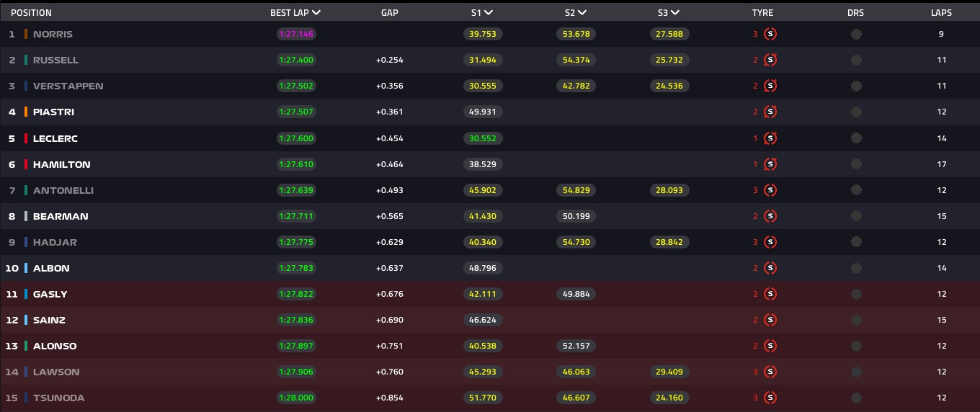
Task: Click Leclerc's red team colour bar
Action: 26,138
